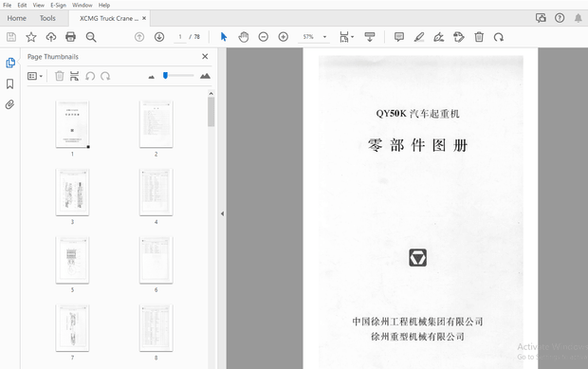Select page 8 thumbnail
The image size is (588, 369).
pyautogui.click(x=156, y=328)
